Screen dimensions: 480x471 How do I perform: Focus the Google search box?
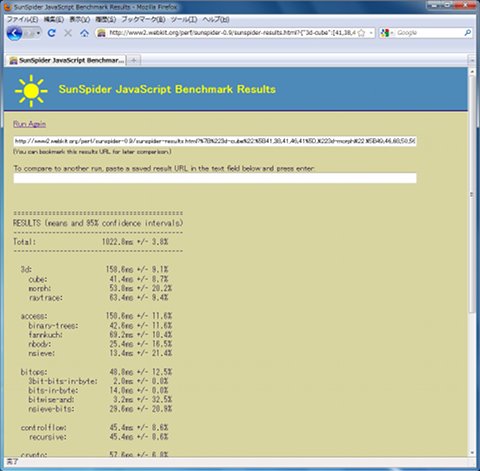coord(429,33)
